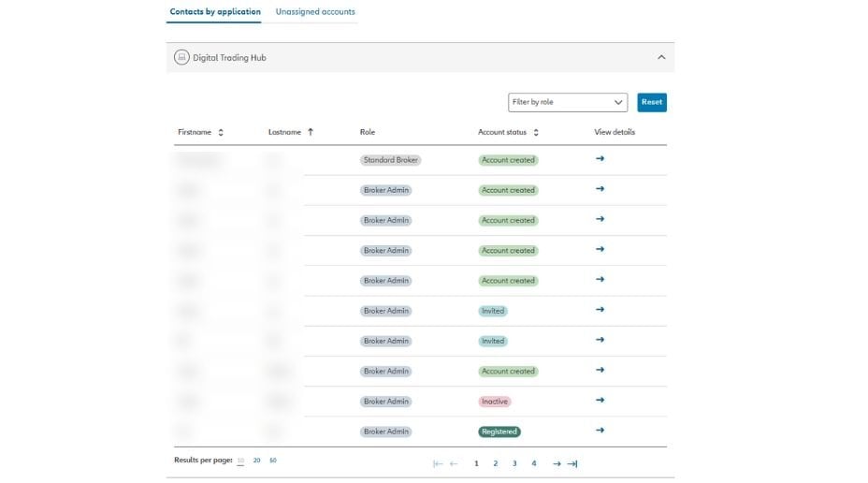Click the Role column header
Screen dimensions: 868x483
(367, 132)
